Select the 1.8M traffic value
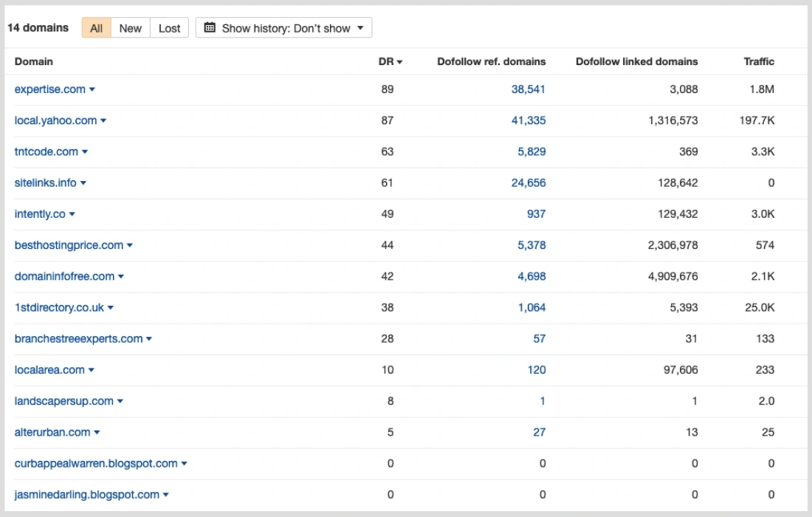Image resolution: width=812 pixels, height=517 pixels. click(x=762, y=89)
